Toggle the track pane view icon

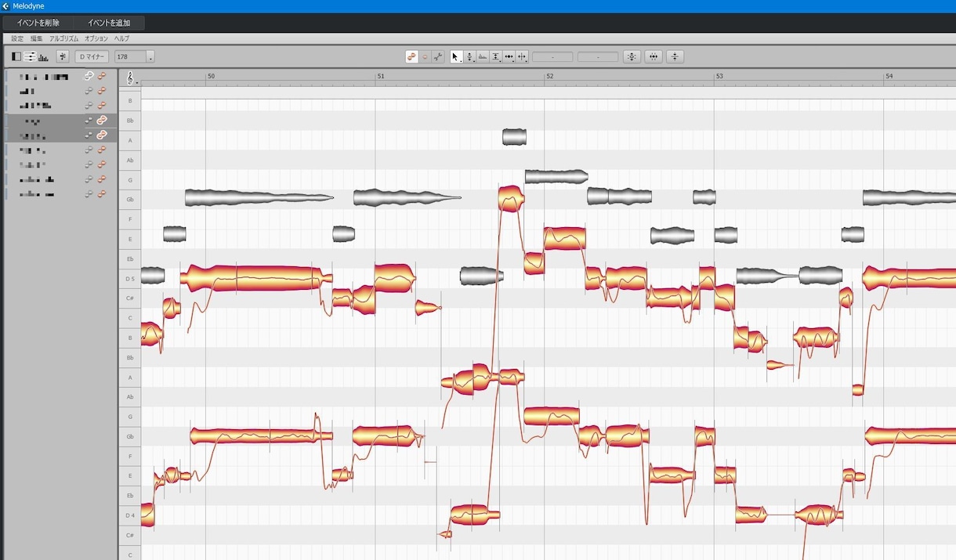click(16, 56)
